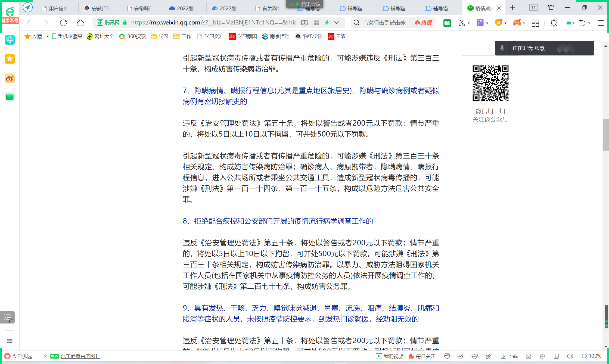Click the QR code icon in address bar
Image resolution: width=609 pixels, height=364 pixels.
coord(316,23)
